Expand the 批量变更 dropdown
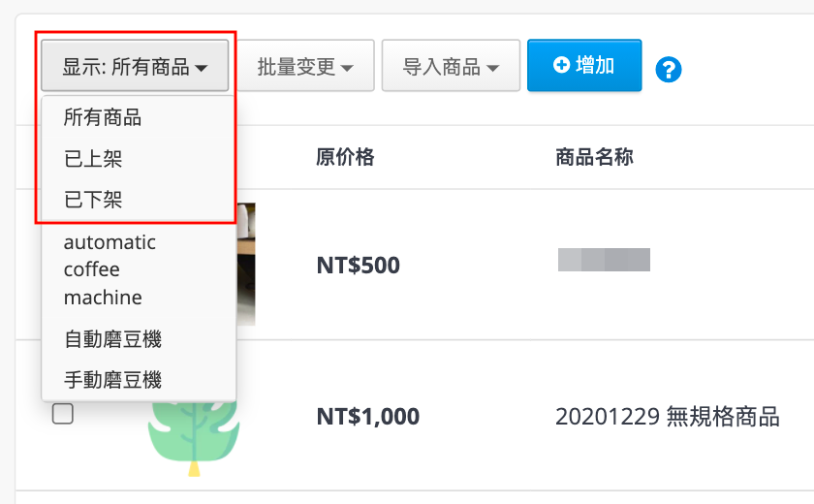 point(305,66)
